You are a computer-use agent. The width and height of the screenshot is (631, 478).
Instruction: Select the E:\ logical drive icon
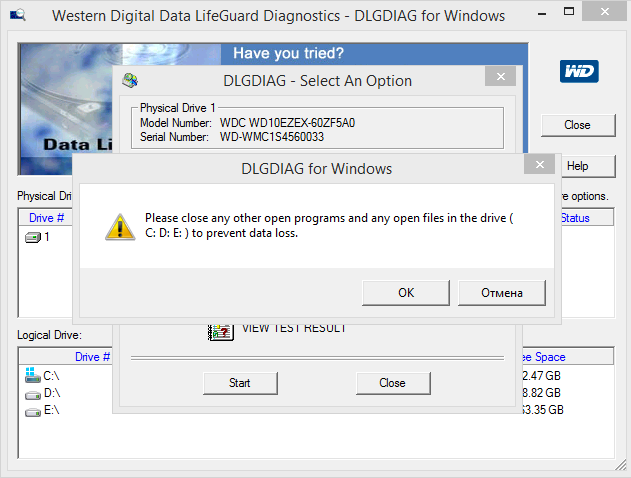point(33,412)
